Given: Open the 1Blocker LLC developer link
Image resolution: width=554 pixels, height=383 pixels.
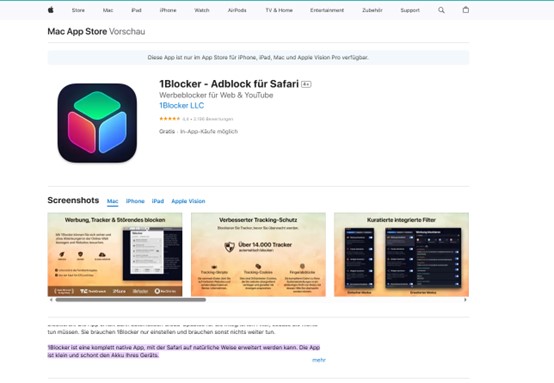Looking at the screenshot, I should coord(182,106).
